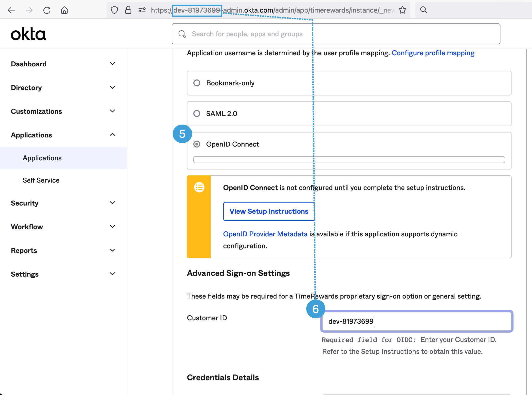
Task: Click the shield tracking protection icon
Action: pyautogui.click(x=114, y=10)
